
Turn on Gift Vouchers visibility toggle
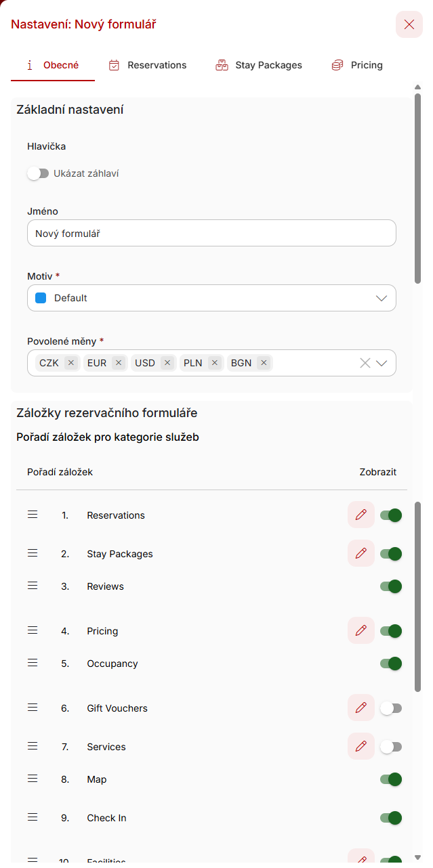[x=391, y=708]
